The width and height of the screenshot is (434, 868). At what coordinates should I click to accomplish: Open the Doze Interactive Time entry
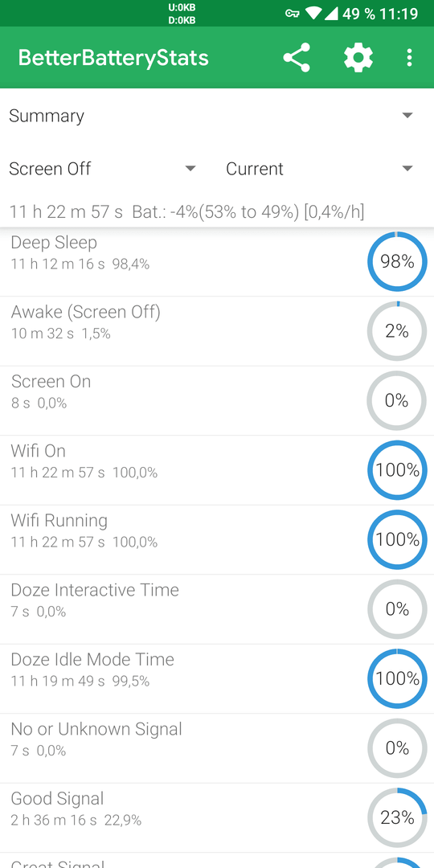[217, 609]
